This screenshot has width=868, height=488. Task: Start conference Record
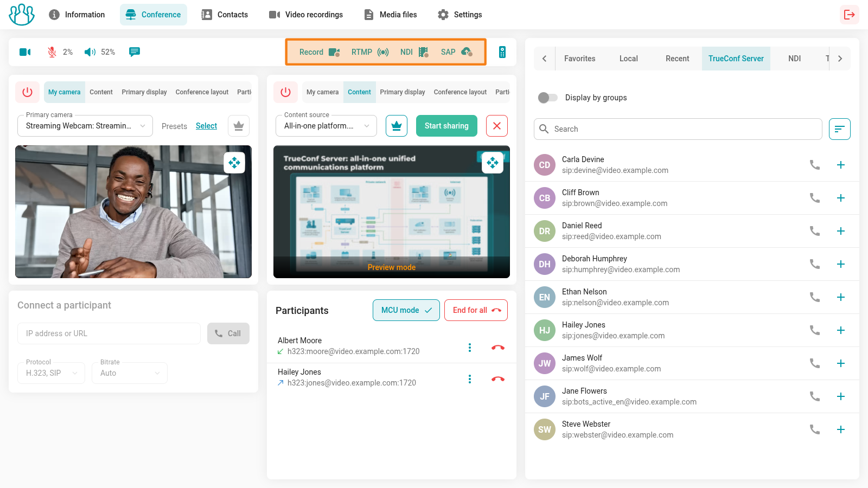tap(320, 52)
